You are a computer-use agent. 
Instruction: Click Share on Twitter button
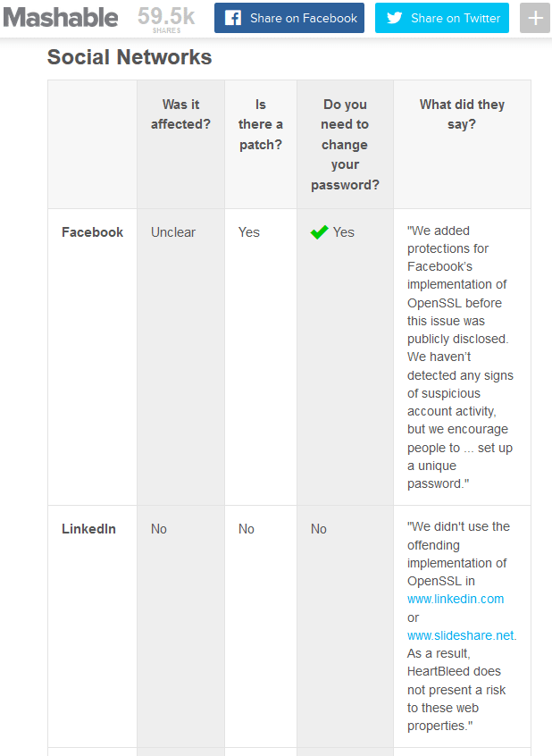442,18
